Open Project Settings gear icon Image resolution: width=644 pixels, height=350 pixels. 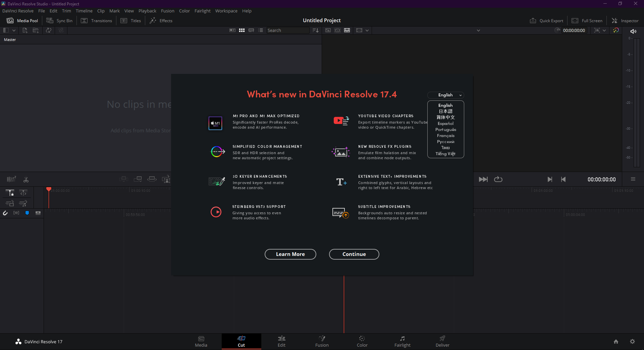632,342
